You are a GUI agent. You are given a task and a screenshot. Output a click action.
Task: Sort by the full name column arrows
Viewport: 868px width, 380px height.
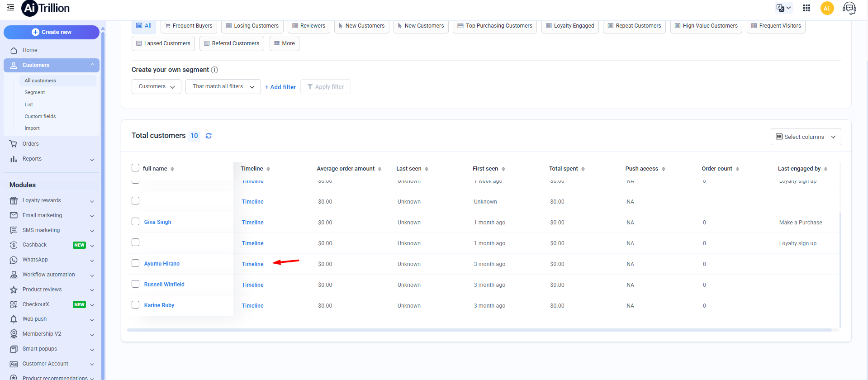[x=172, y=169]
